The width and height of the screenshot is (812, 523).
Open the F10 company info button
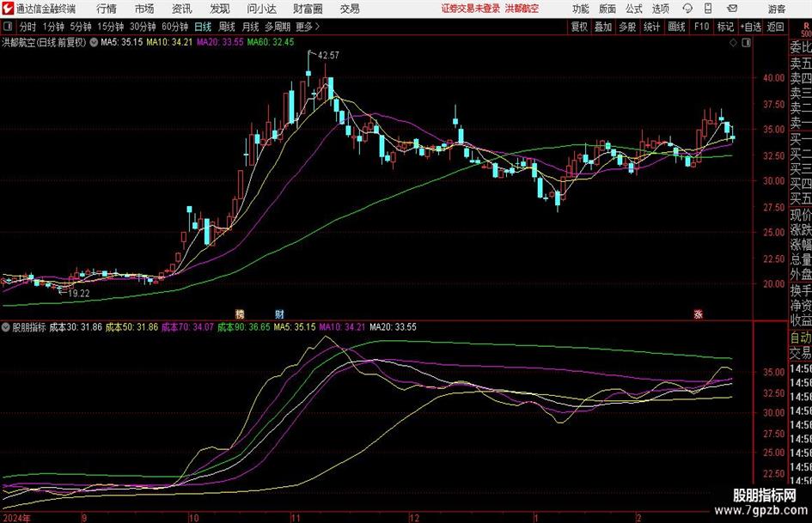[x=702, y=27]
